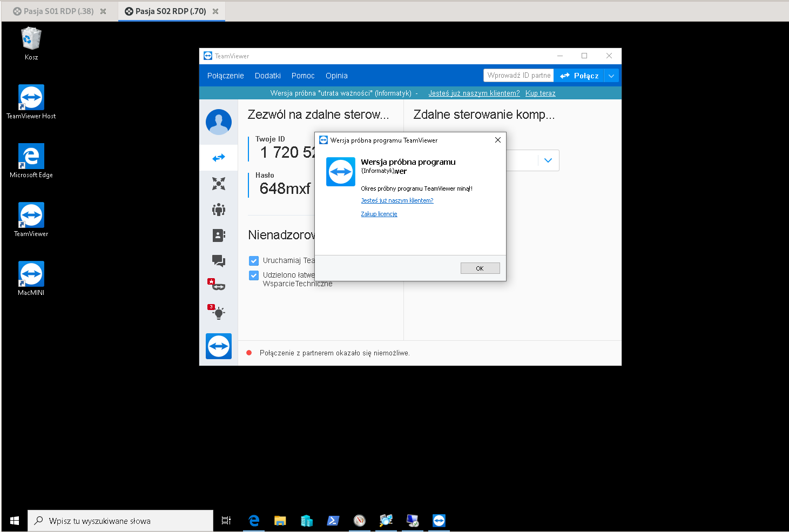Click the TeamViewer icon in dialog title bar
Image resolution: width=789 pixels, height=532 pixels.
tap(323, 140)
